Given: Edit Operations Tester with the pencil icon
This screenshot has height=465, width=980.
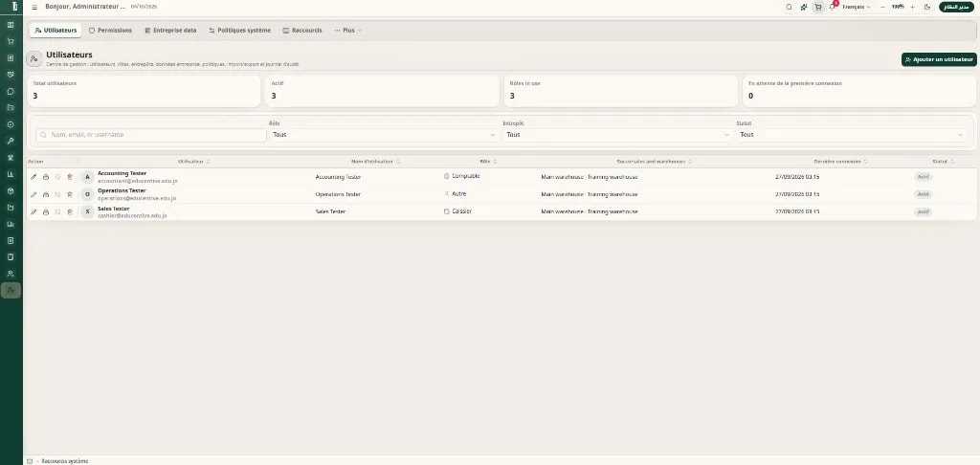Looking at the screenshot, I should point(33,194).
